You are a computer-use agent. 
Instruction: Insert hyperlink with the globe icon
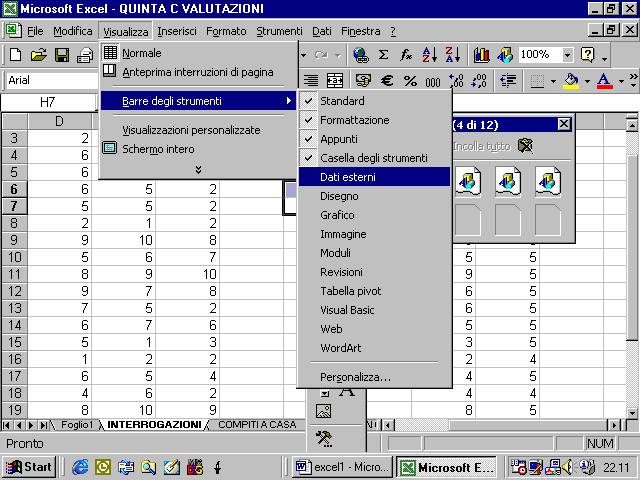[360, 55]
